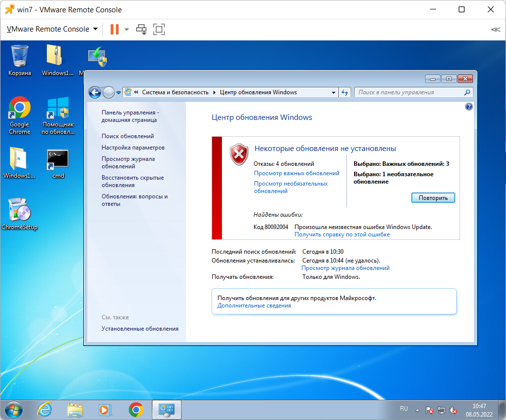The height and width of the screenshot is (420, 506).
Task: Open Windows Media Player from taskbar
Action: pyautogui.click(x=105, y=410)
